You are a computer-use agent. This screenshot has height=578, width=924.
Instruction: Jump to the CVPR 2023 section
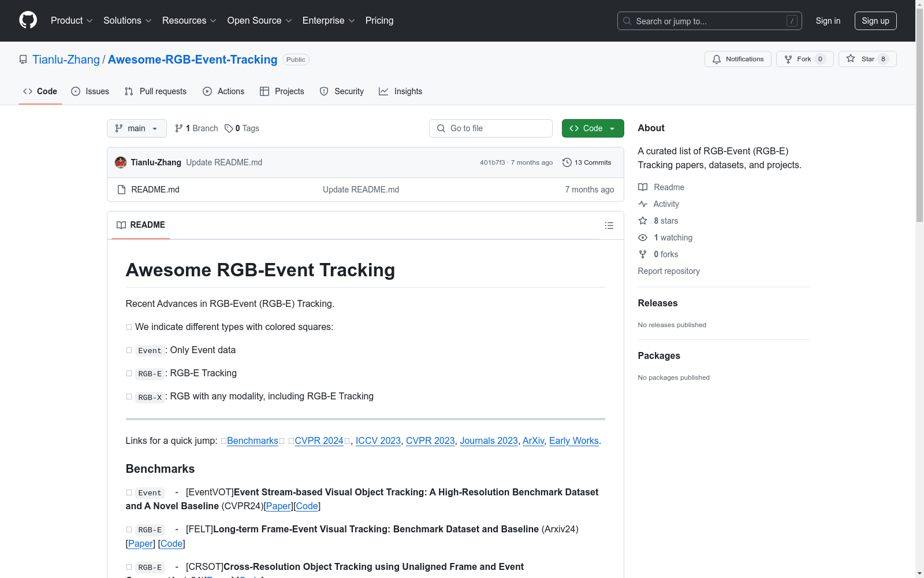tap(430, 440)
